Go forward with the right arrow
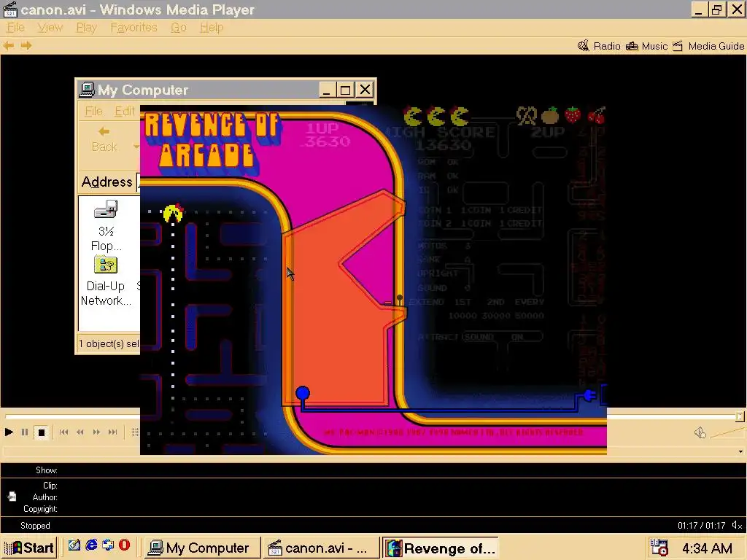Image resolution: width=747 pixels, height=560 pixels. point(26,46)
